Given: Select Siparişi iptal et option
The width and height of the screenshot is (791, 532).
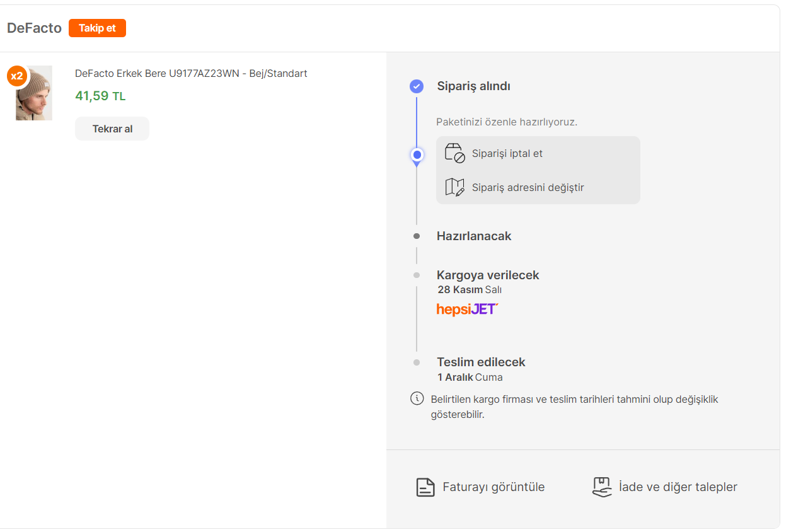Looking at the screenshot, I should [507, 153].
